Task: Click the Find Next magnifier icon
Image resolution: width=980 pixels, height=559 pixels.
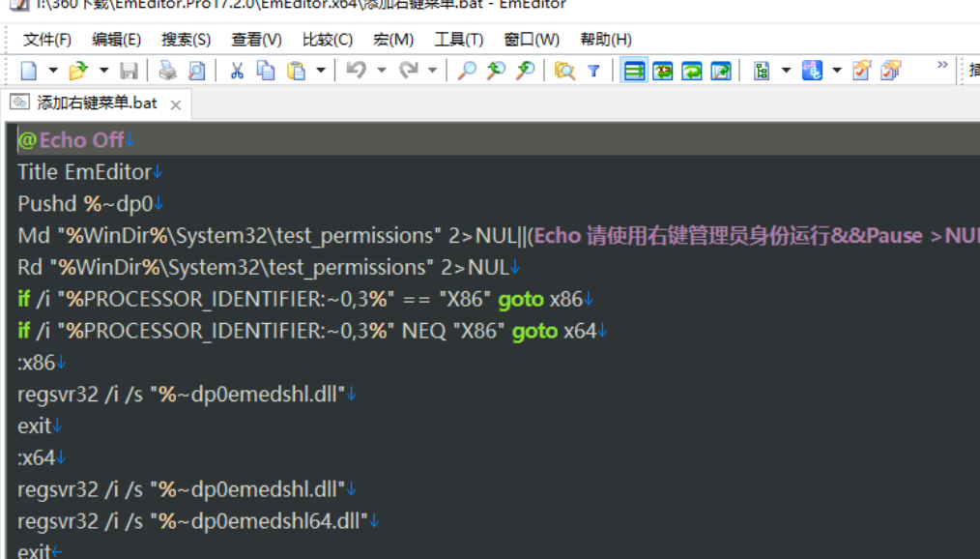Action: click(x=496, y=71)
